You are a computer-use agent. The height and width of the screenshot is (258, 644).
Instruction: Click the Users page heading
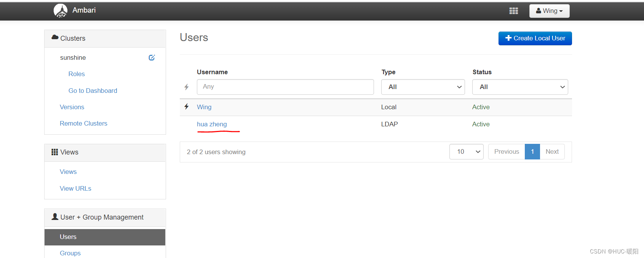tap(194, 37)
